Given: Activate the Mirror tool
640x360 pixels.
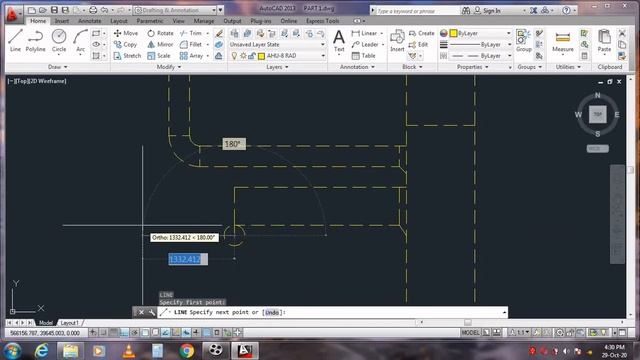Looking at the screenshot, I should [x=160, y=44].
